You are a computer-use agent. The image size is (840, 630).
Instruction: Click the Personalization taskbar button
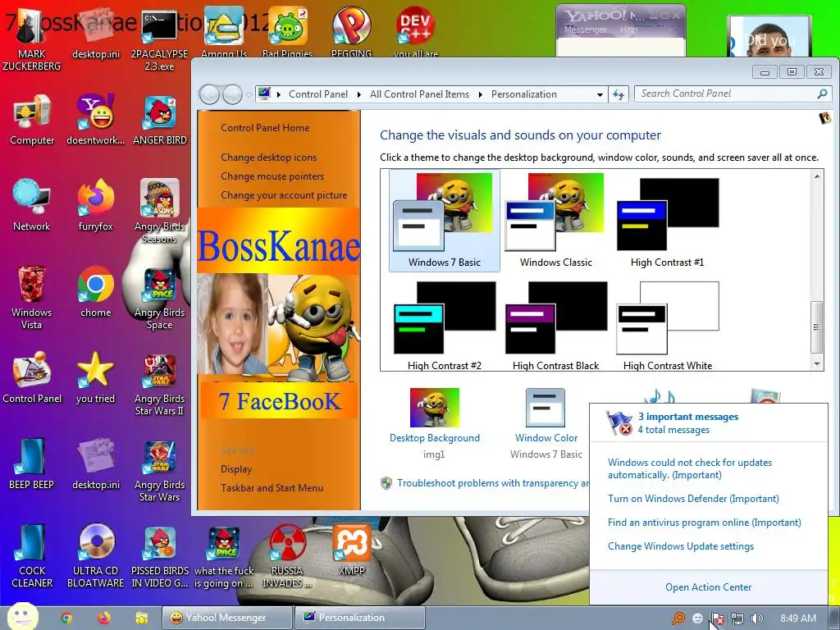point(360,618)
